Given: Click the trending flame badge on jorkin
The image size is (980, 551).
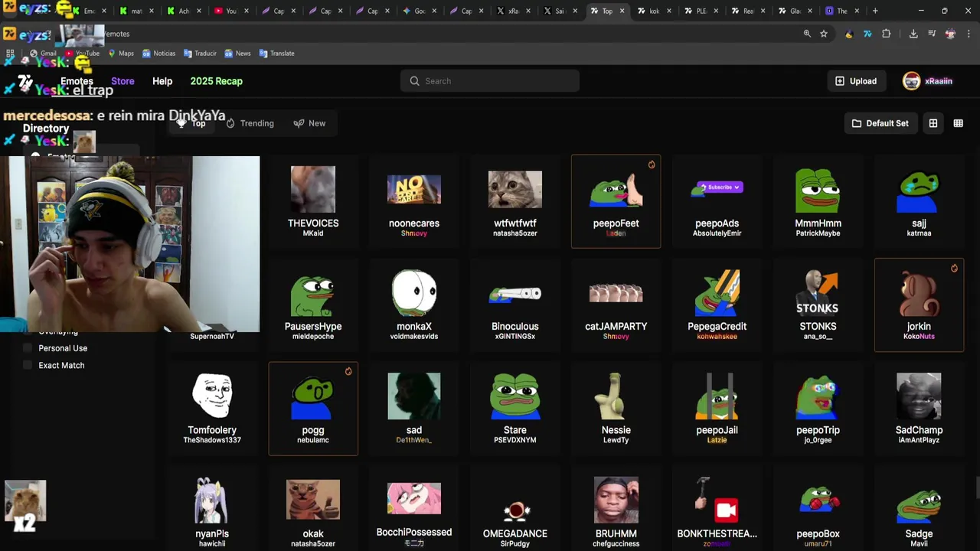Looking at the screenshot, I should pyautogui.click(x=954, y=268).
